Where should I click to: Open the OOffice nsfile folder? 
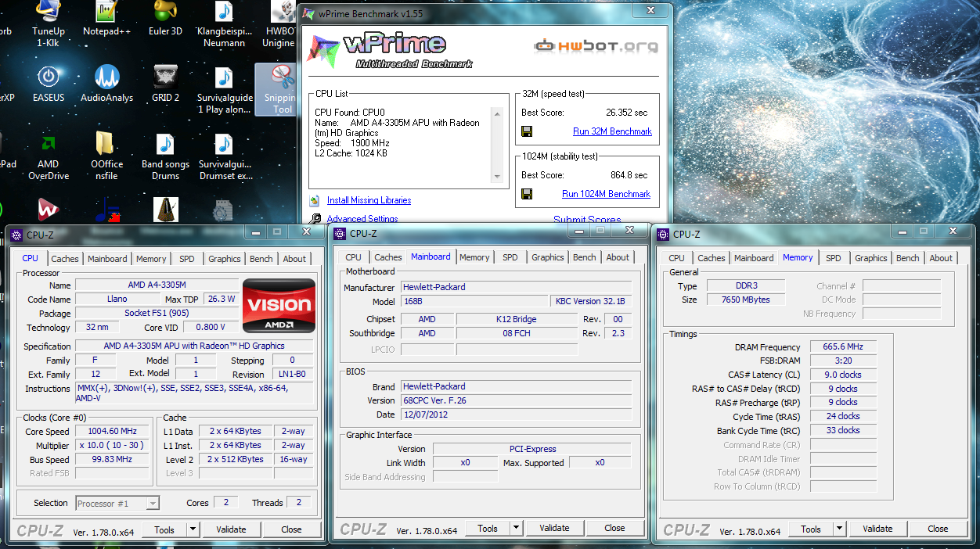[x=106, y=156]
